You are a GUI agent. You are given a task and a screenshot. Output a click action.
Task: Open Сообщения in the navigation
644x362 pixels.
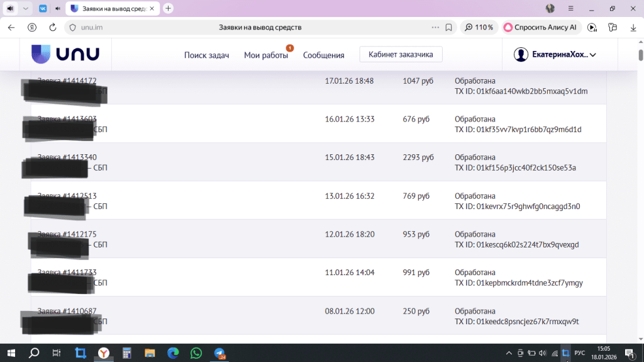(323, 55)
